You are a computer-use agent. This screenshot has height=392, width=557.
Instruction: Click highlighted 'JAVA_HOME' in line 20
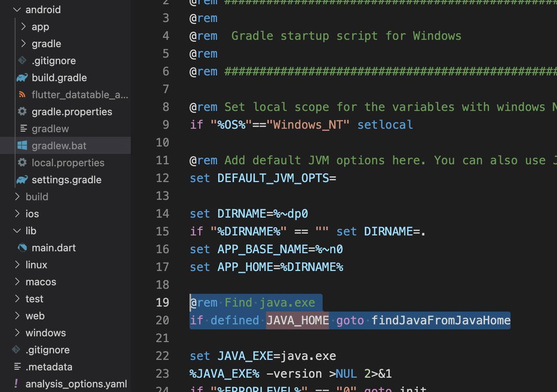tap(298, 320)
